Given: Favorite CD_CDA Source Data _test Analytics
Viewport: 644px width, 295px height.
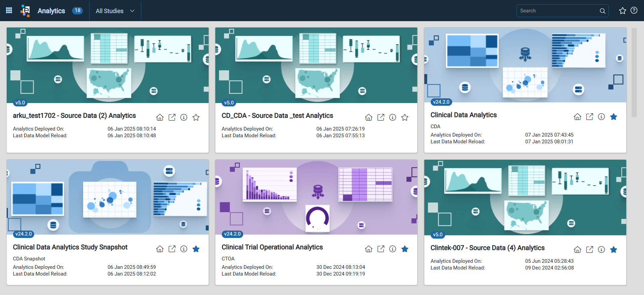Looking at the screenshot, I should point(405,117).
